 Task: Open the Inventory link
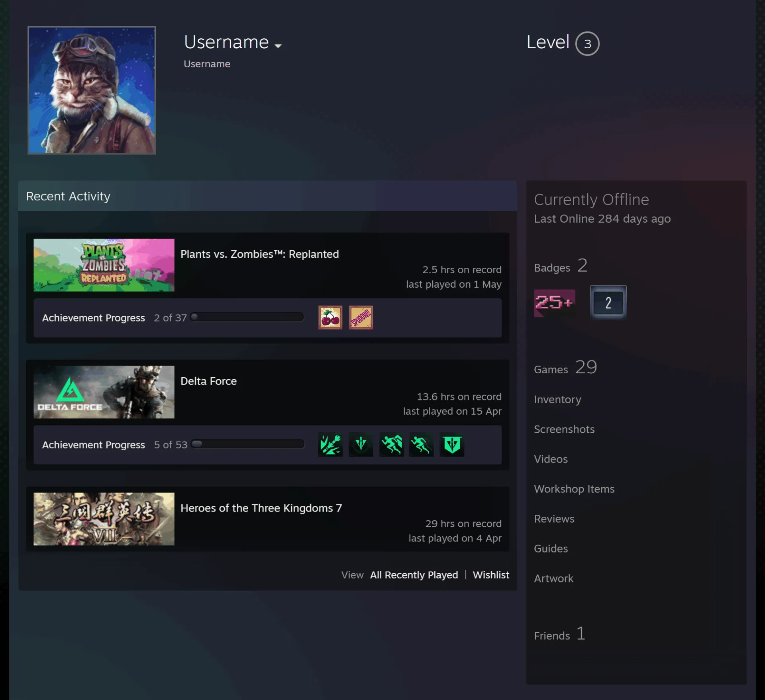click(x=557, y=400)
